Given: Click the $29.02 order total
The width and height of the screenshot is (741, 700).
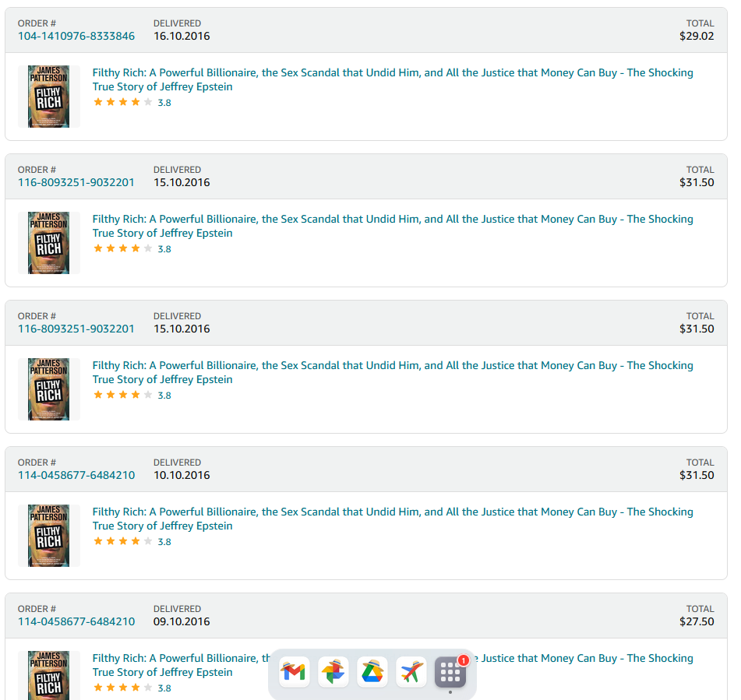Looking at the screenshot, I should (697, 36).
